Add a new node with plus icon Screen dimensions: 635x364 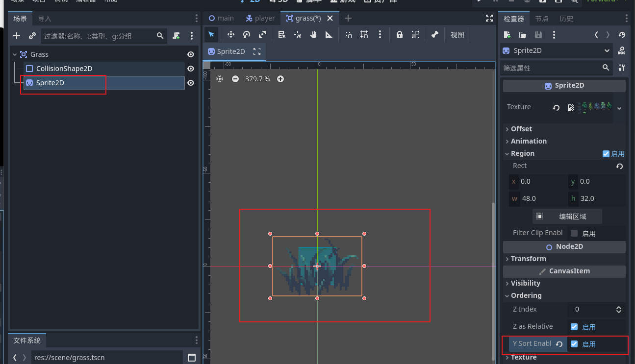[17, 36]
